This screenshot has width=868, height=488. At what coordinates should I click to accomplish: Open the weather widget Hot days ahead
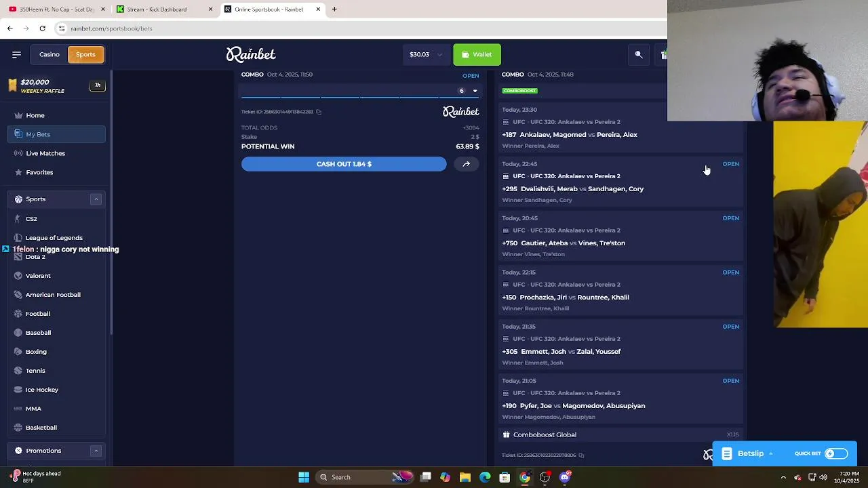coord(36,477)
